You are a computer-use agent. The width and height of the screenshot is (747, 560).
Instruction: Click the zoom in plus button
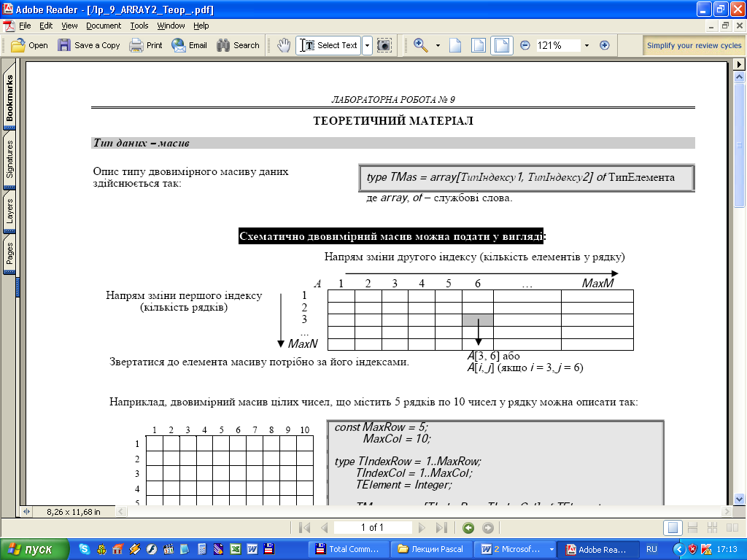click(x=605, y=45)
